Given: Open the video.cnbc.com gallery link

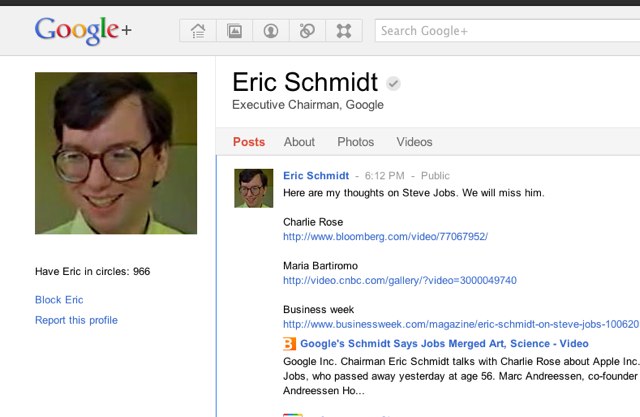Looking at the screenshot, I should pyautogui.click(x=400, y=281).
